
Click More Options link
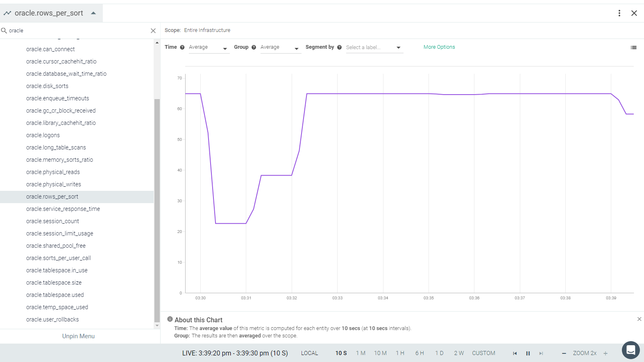(439, 47)
